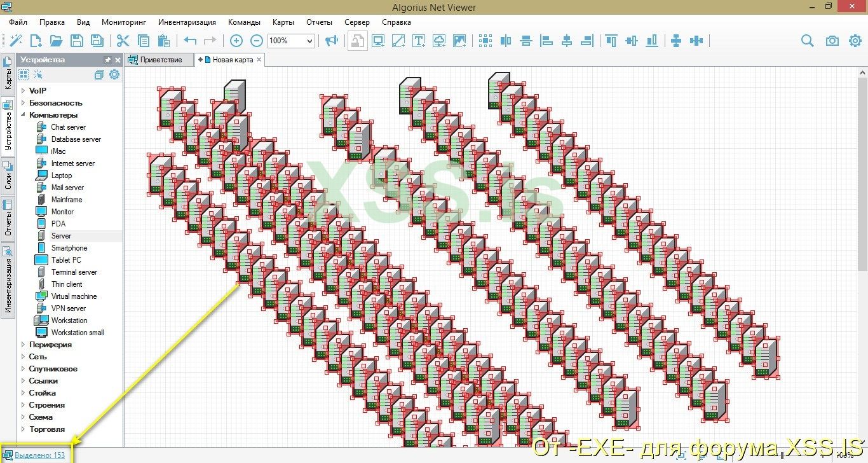Select the add text tool

419,41
